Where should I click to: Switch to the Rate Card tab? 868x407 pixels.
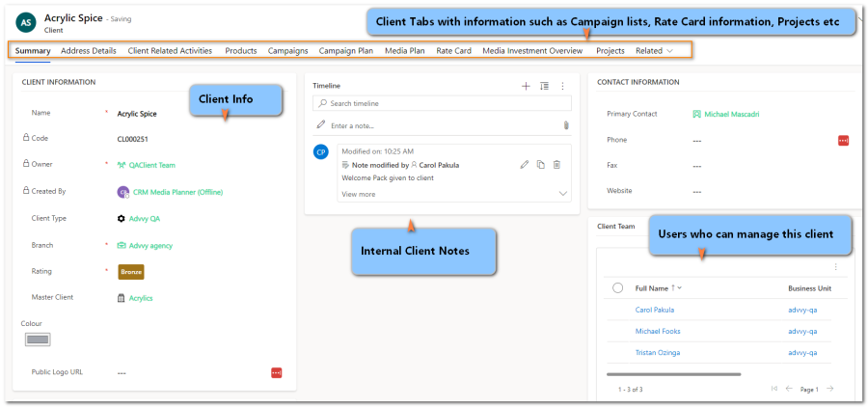[x=453, y=50]
